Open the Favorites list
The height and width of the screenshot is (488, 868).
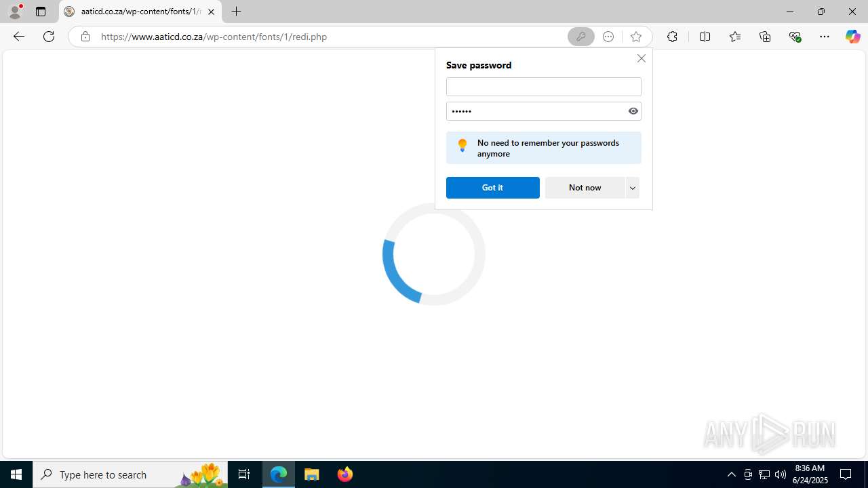734,37
